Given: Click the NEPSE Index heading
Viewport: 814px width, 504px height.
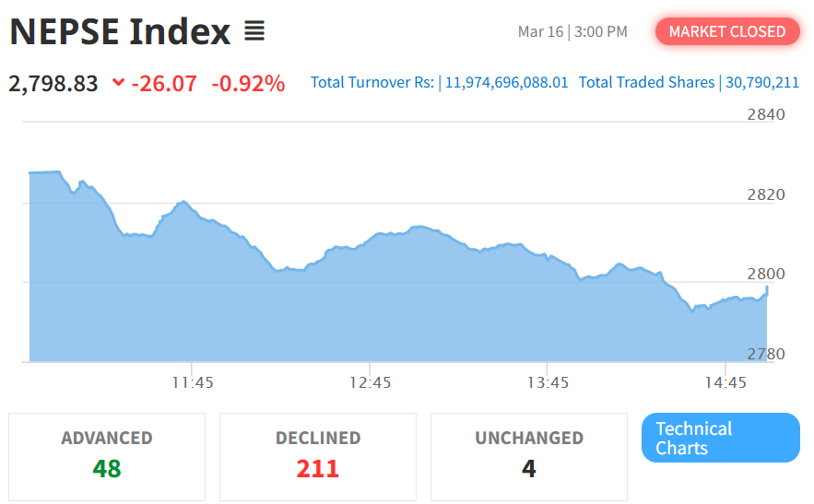Looking at the screenshot, I should (120, 33).
